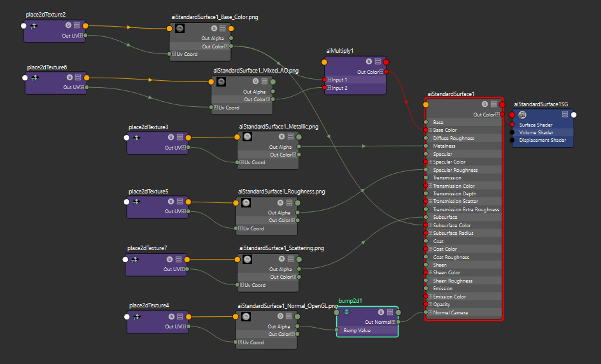Expand Out Normal on bump2d1

(393, 322)
